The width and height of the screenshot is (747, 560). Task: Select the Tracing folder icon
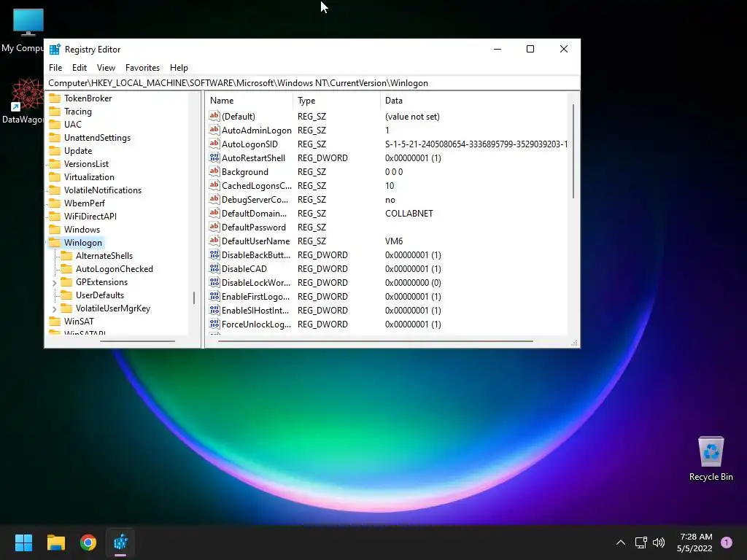(x=55, y=112)
